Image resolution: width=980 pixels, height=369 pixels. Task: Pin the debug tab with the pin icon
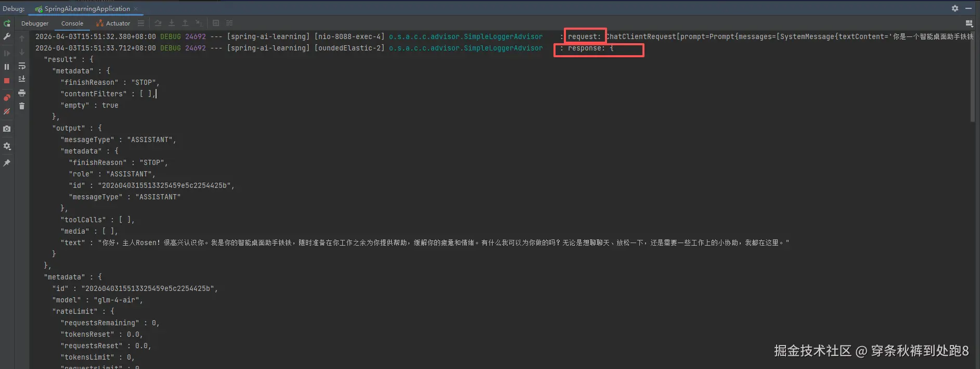(x=7, y=163)
